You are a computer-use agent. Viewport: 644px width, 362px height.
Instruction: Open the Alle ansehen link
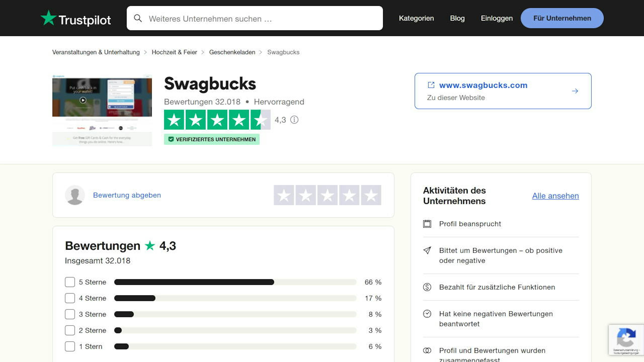click(x=555, y=196)
